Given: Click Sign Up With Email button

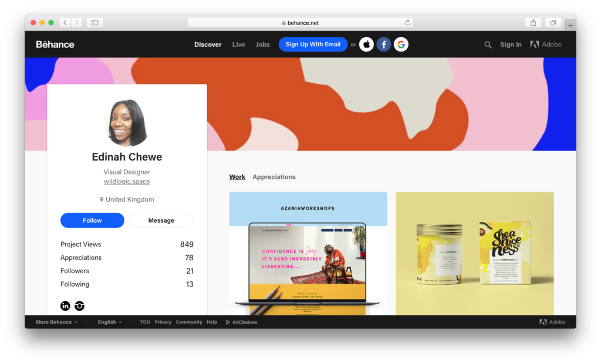Looking at the screenshot, I should 313,45.
